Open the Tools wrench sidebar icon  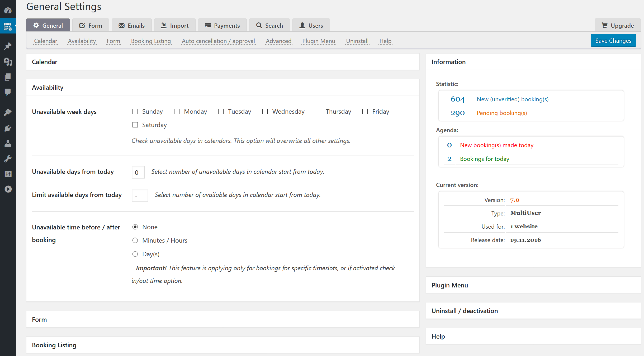coord(8,159)
